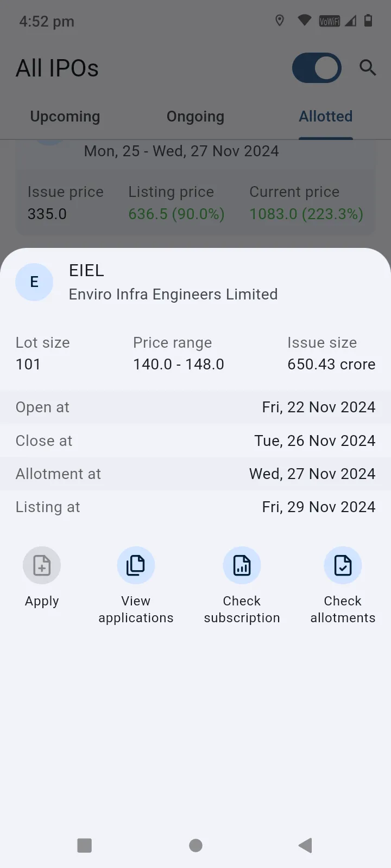Screen dimensions: 391x868
Task: Tap the Allotment at date row
Action: tap(195, 474)
